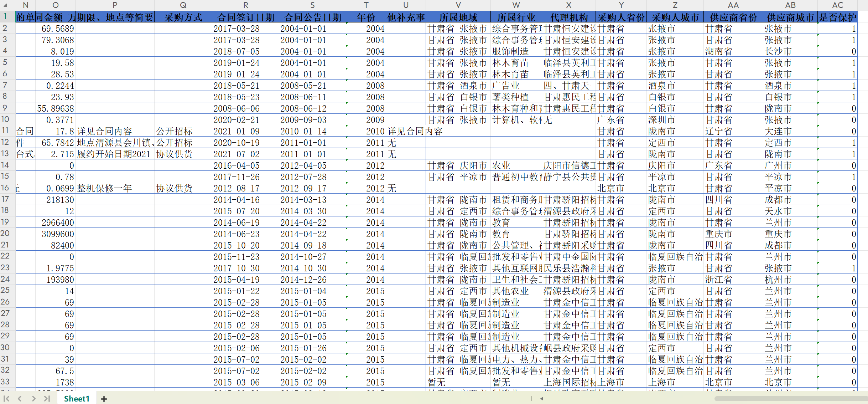Click the 采购方式 header cell
This screenshot has height=404, width=868.
(x=183, y=17)
